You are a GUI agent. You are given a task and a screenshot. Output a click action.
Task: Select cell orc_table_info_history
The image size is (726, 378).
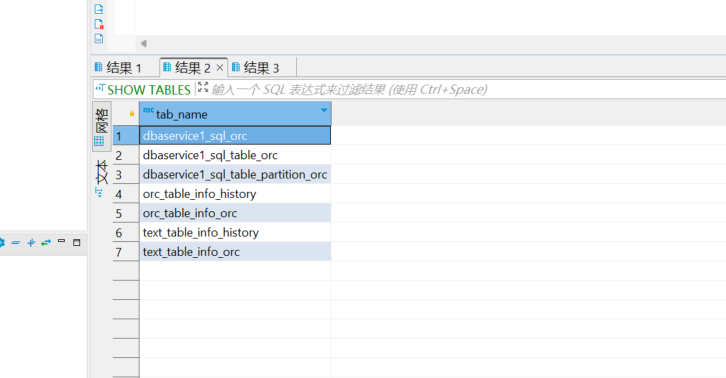[x=235, y=194]
